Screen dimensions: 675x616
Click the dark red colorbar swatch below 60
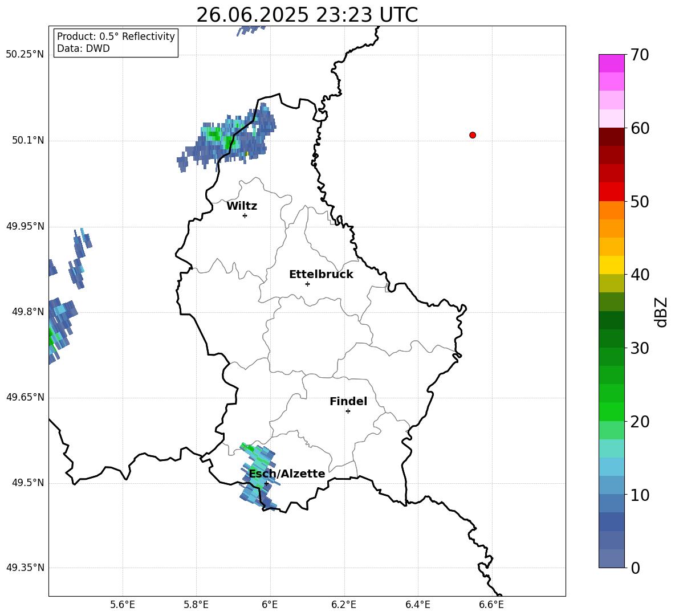[612, 137]
